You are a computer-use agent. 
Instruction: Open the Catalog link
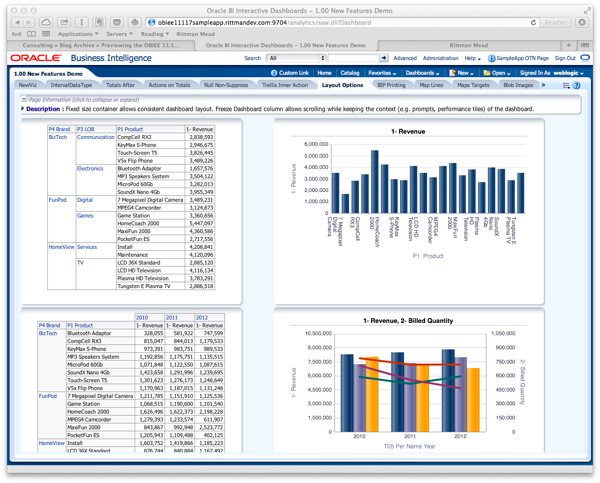[350, 73]
